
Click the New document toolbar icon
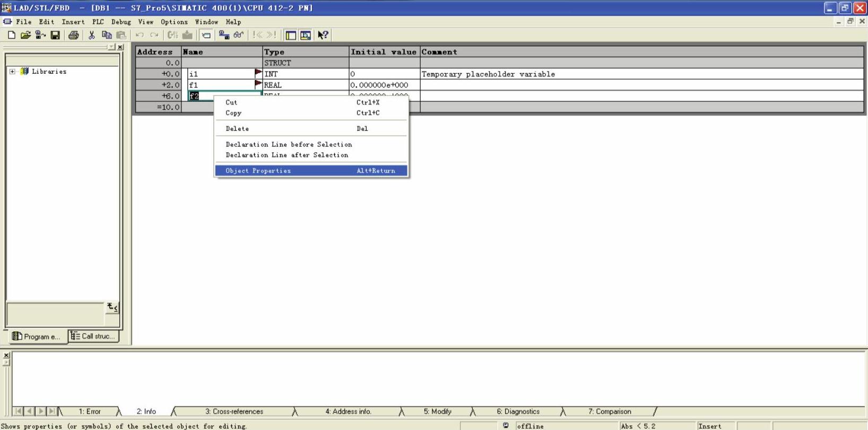click(x=11, y=35)
